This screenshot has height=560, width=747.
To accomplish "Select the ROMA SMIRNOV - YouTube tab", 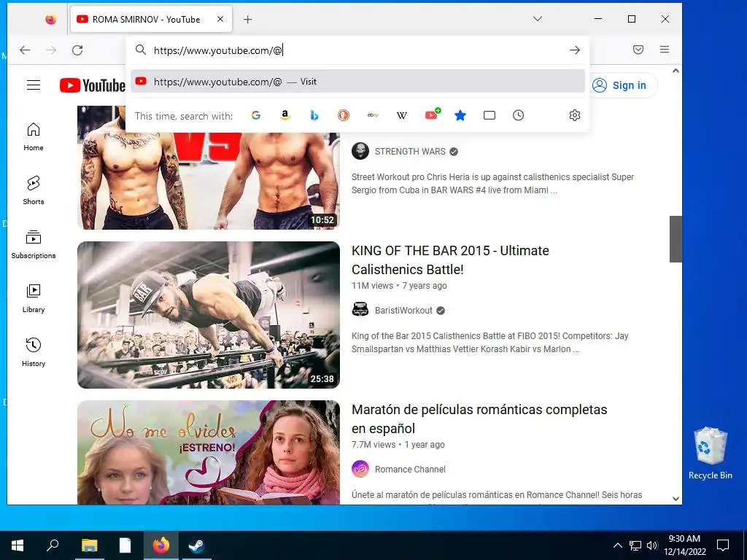I will click(x=151, y=20).
